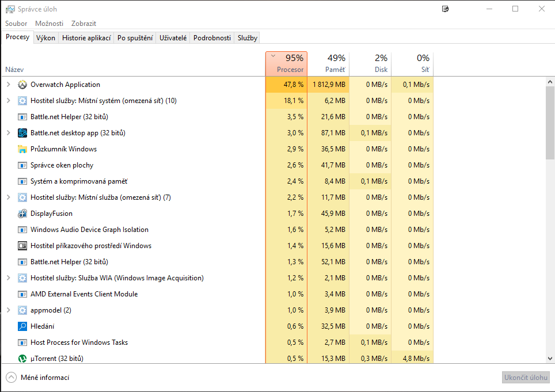Click the Battle.net desktop app icon
This screenshot has width=555, height=392.
tap(22, 133)
